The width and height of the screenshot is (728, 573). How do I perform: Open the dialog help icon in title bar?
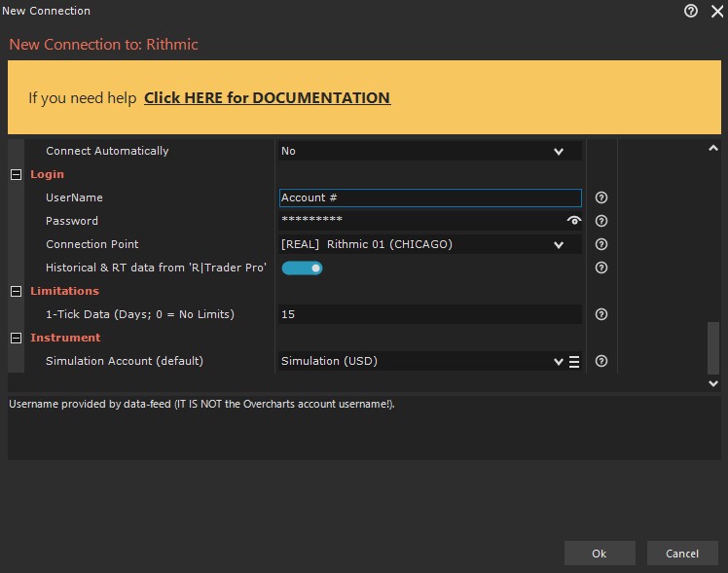[690, 11]
